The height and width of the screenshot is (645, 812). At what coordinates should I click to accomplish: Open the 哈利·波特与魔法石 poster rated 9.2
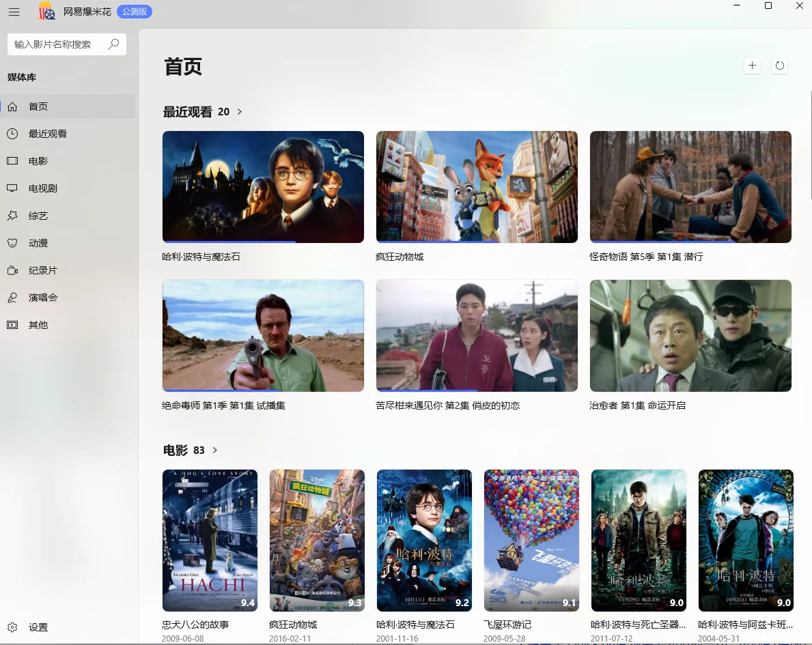coord(424,541)
